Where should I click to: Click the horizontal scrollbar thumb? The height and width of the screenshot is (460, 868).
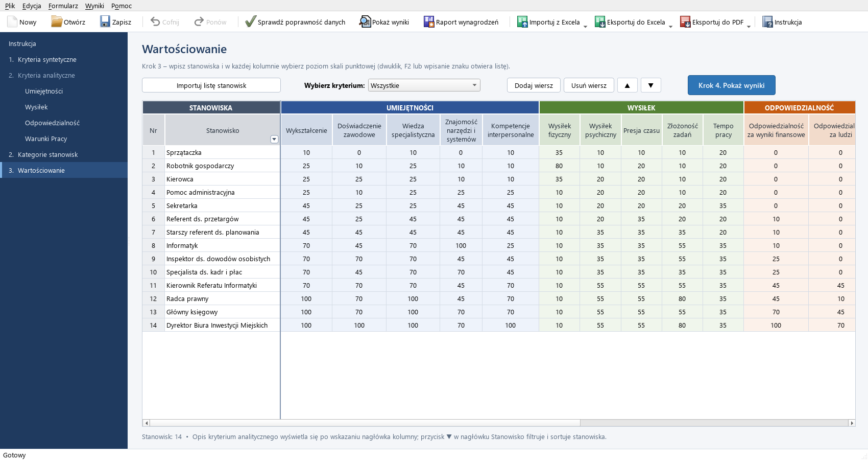pos(365,423)
